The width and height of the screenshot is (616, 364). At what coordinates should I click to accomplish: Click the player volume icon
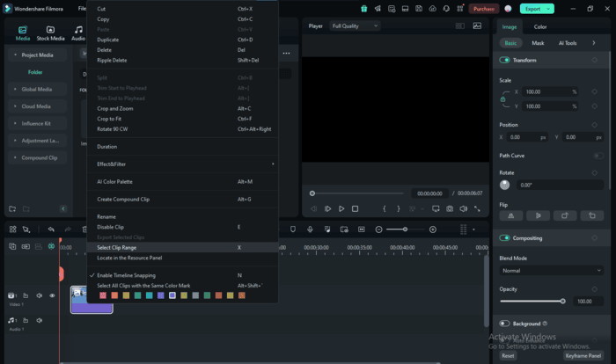coord(463,209)
